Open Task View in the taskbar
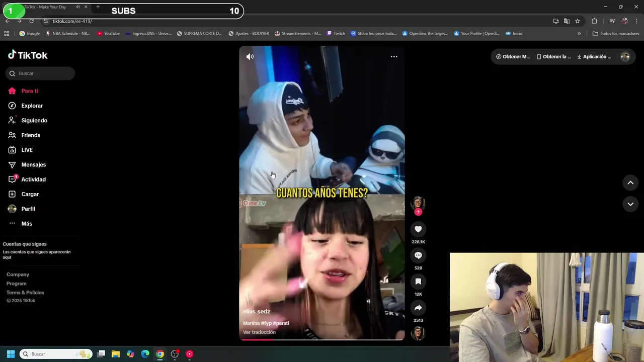Viewport: 644px width, 362px height. point(101,354)
